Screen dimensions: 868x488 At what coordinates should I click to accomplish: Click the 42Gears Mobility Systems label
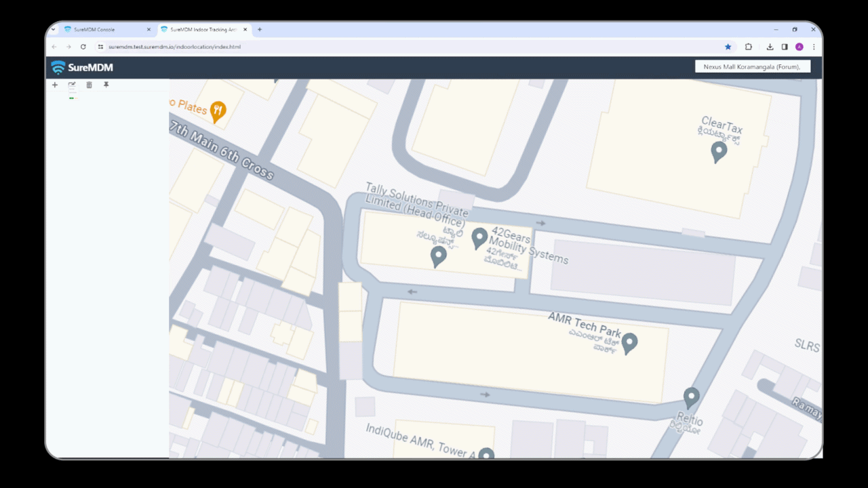click(528, 245)
